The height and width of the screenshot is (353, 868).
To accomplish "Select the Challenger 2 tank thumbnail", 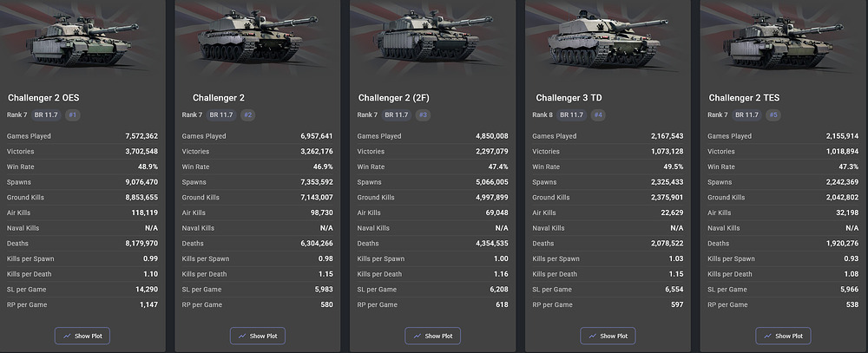I will 256,43.
